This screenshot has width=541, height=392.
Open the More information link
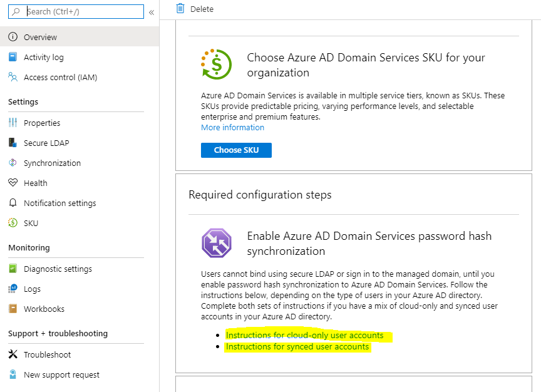(232, 127)
